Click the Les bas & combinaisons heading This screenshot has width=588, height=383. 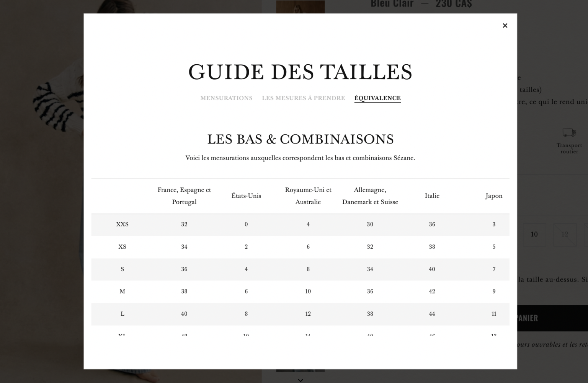click(301, 139)
